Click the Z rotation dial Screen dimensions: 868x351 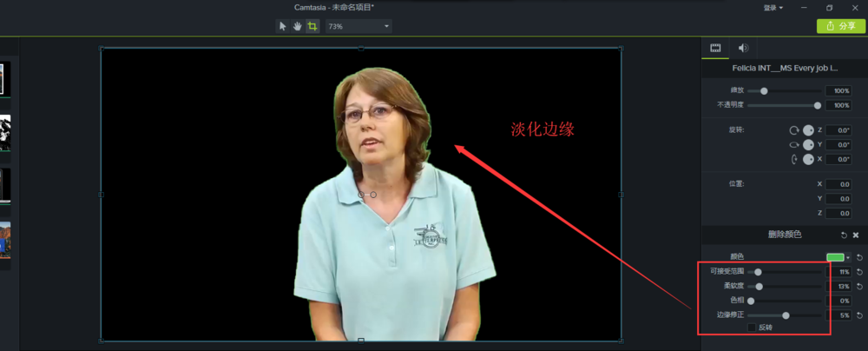point(808,130)
